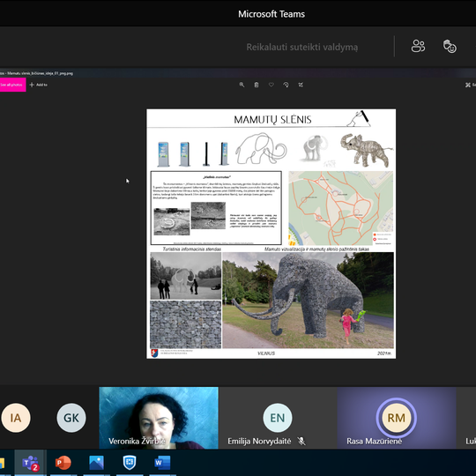
Task: Click the delete trash icon in Photos
Action: click(x=257, y=85)
